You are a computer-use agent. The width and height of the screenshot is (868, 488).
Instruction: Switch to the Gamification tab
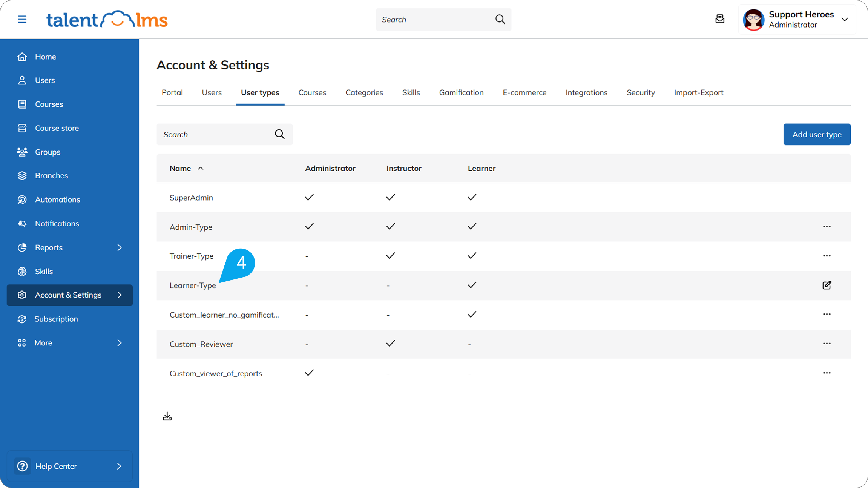click(x=461, y=92)
